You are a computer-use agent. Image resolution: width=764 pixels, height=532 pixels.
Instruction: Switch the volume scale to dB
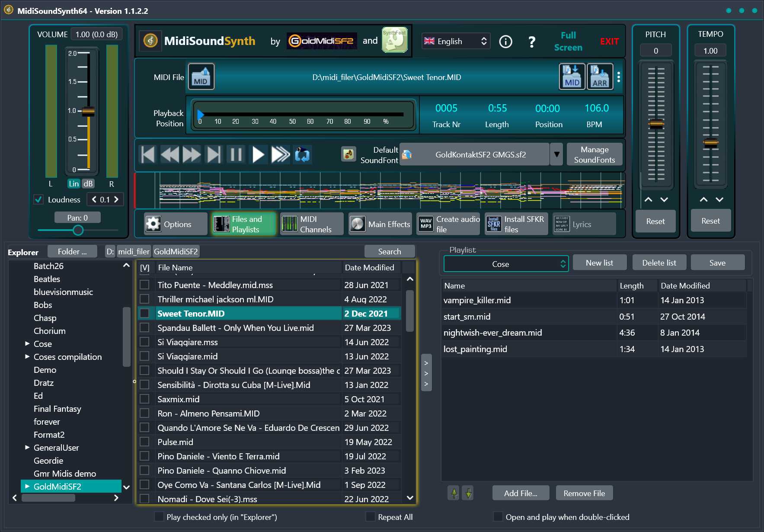88,183
